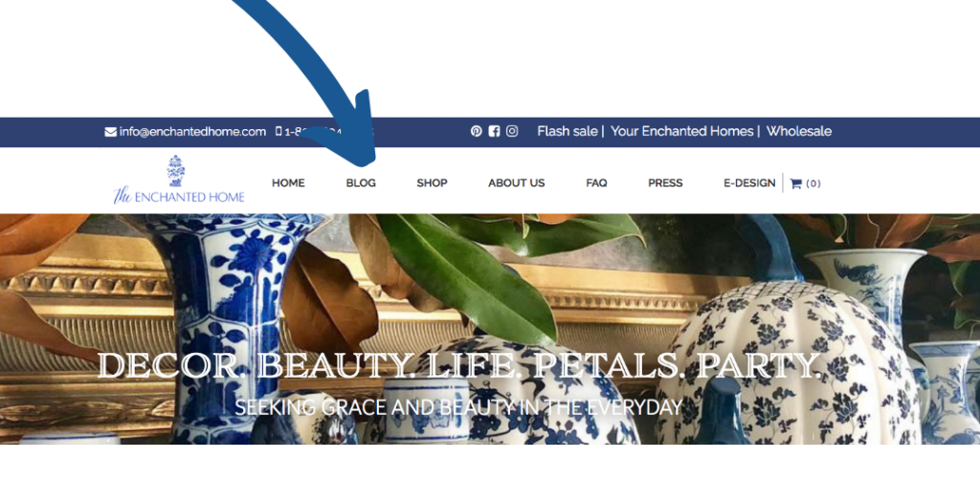980x502 pixels.
Task: Open the Instagram icon link
Action: click(x=512, y=131)
